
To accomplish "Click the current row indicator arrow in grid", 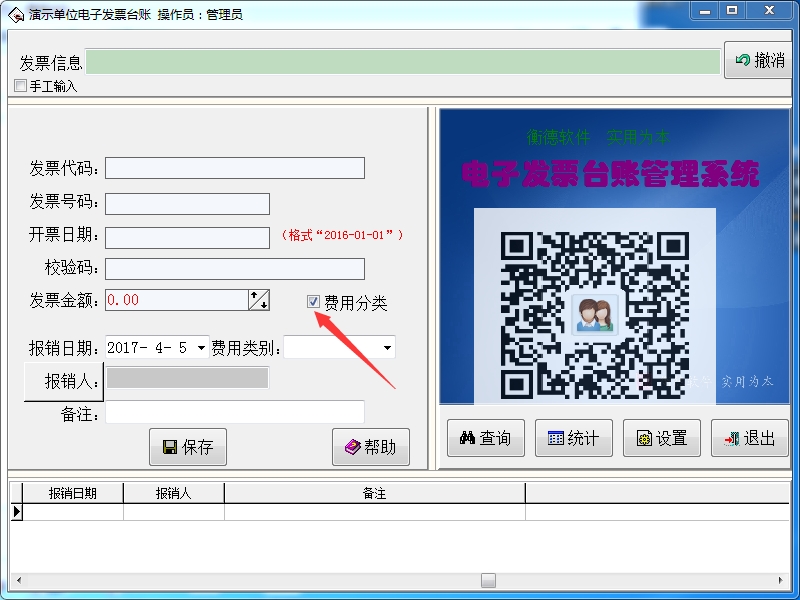I will (x=17, y=512).
